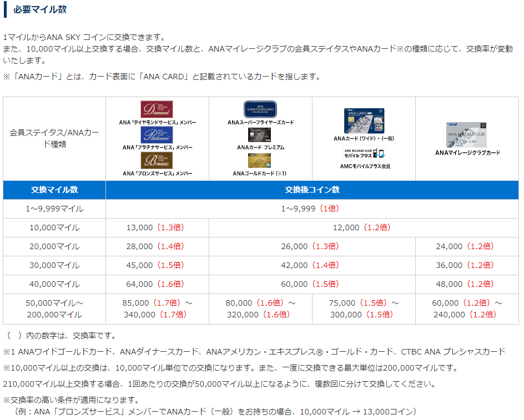Click the 会員ステイタス/ANAカード種類 header cell
Screen dimensions: 524x420
pyautogui.click(x=54, y=139)
